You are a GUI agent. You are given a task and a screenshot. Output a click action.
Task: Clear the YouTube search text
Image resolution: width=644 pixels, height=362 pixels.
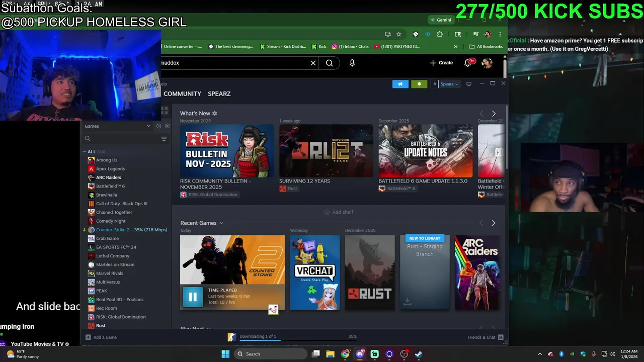coord(313,63)
